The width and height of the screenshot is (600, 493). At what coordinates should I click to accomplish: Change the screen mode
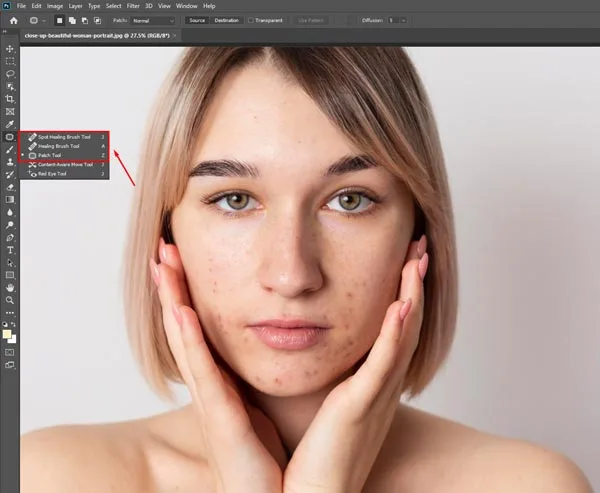10,365
